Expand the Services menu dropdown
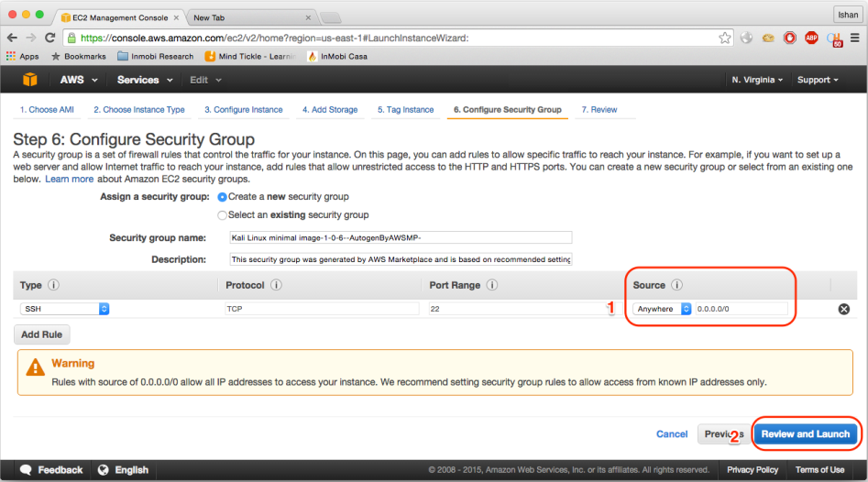868x482 pixels. coord(145,80)
